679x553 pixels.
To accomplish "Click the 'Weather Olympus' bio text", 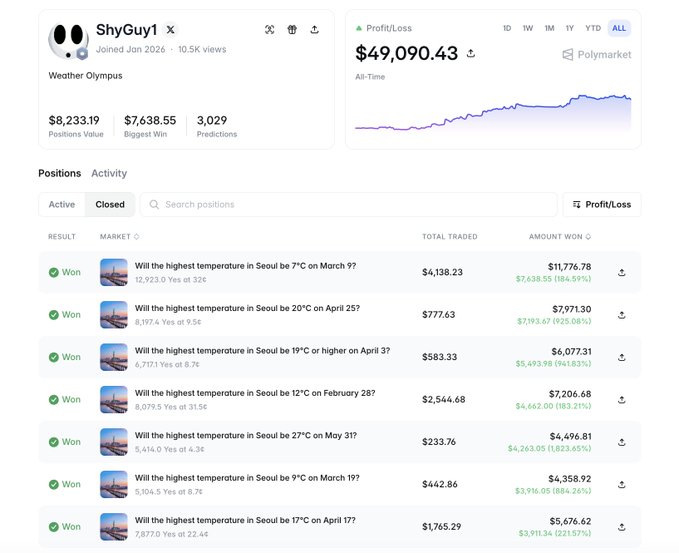I will [85, 76].
